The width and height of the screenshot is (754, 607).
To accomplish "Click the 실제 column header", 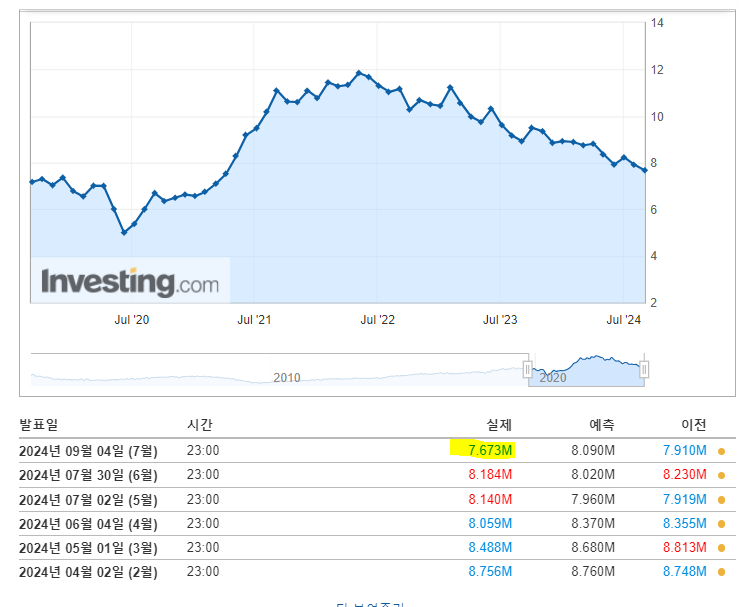I will tap(496, 425).
